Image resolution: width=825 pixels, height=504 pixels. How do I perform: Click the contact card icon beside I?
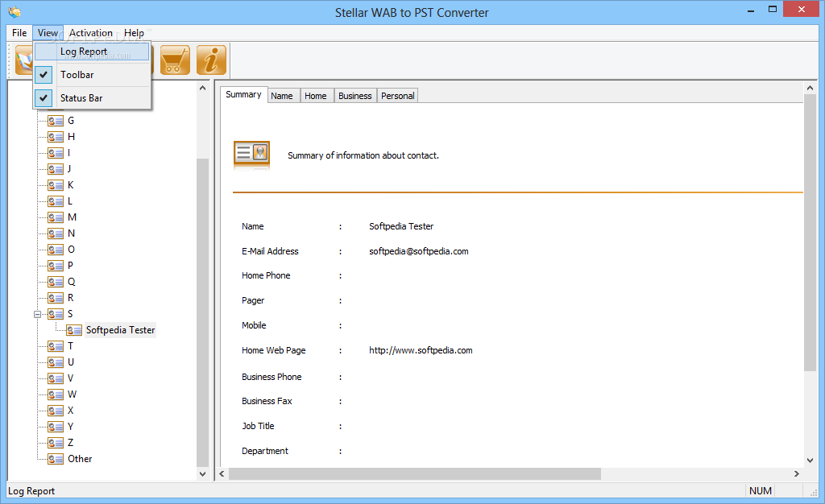tap(56, 153)
